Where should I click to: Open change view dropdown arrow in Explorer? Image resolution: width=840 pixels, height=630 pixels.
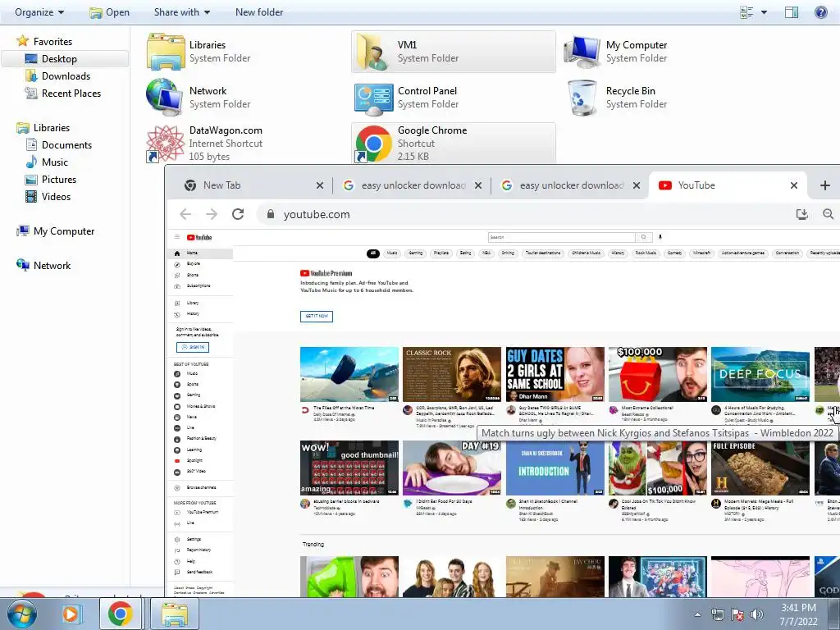click(764, 11)
